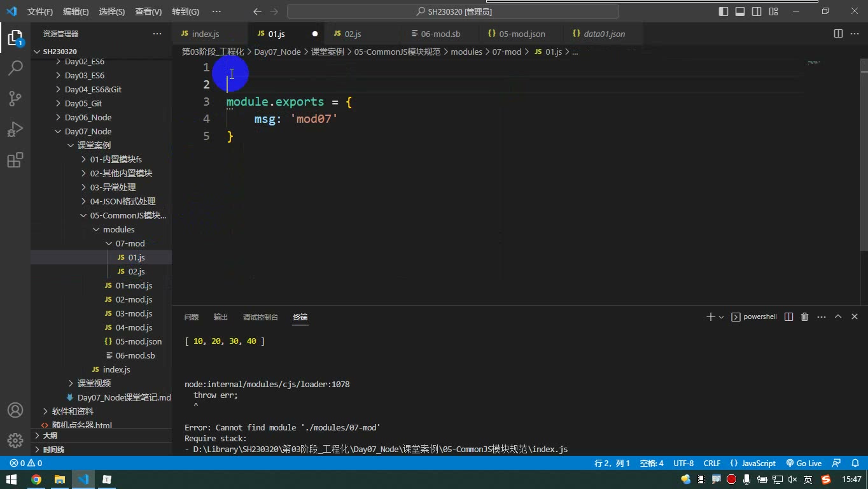Switch to the 调试控制台 panel tab
This screenshot has height=489, width=868.
pos(260,317)
